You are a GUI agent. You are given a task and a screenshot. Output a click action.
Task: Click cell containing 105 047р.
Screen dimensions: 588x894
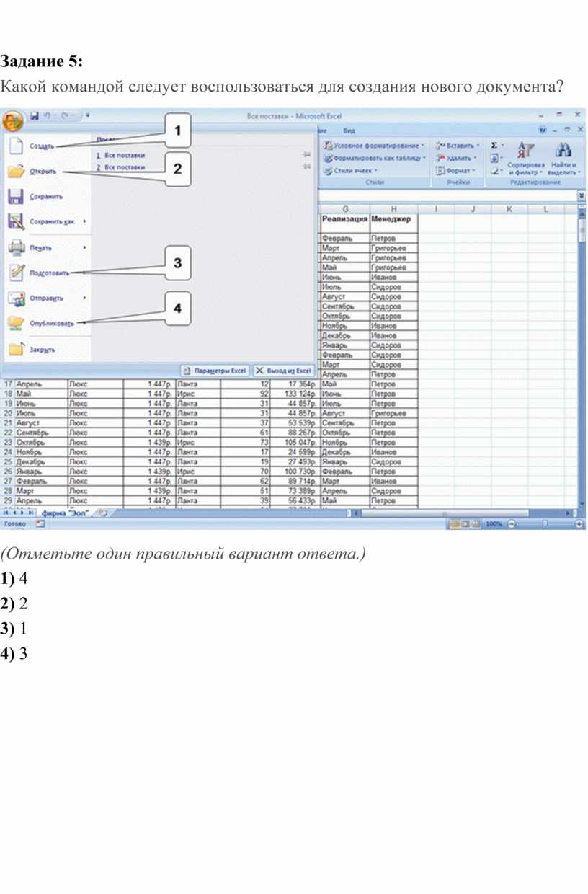[x=295, y=442]
